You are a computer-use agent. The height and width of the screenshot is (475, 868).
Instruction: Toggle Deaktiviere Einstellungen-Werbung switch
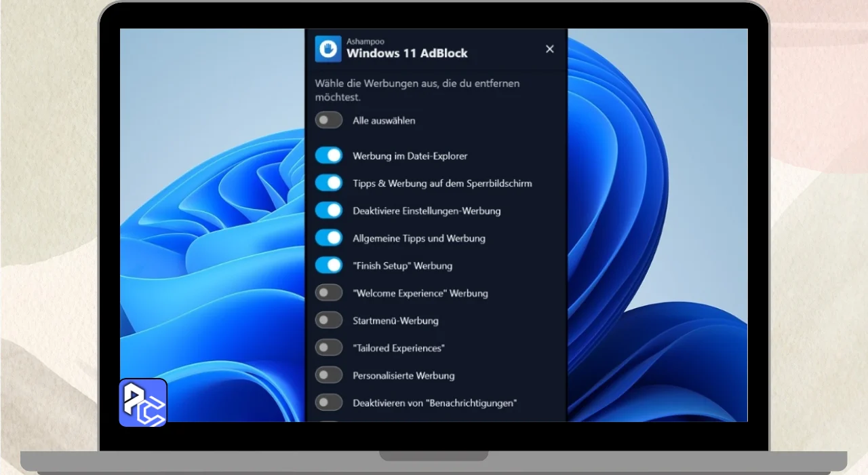click(x=329, y=210)
